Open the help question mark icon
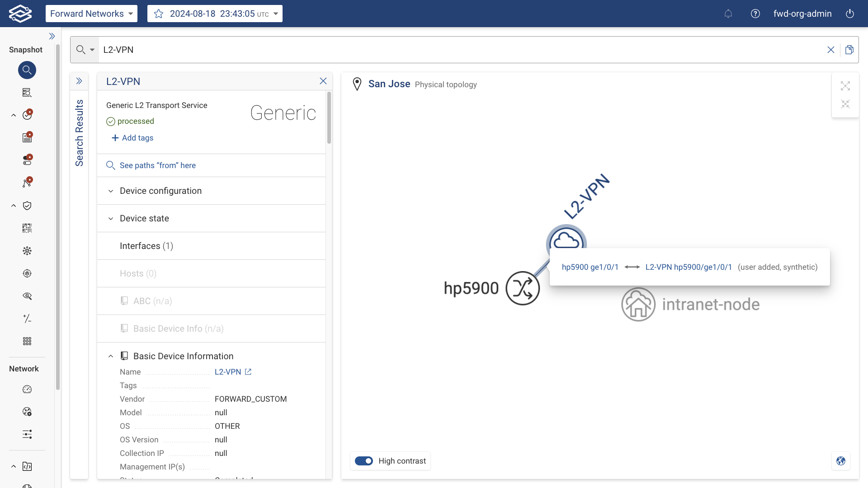Screen dimensions: 868x488 755,14
